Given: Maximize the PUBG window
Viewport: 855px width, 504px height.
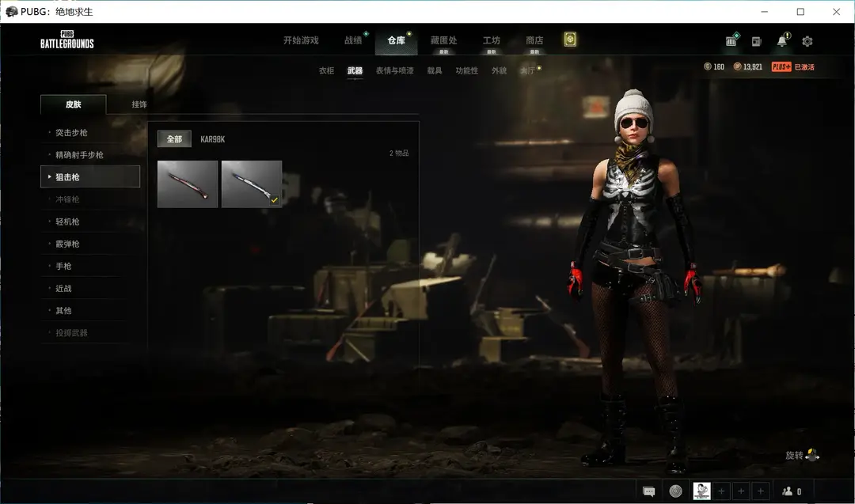Looking at the screenshot, I should [800, 11].
